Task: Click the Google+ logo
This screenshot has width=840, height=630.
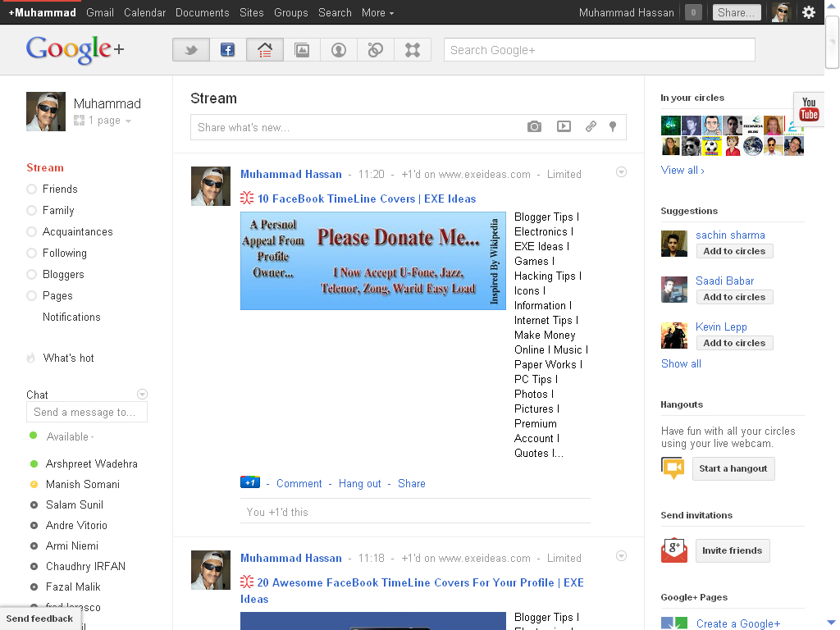Action: [75, 50]
